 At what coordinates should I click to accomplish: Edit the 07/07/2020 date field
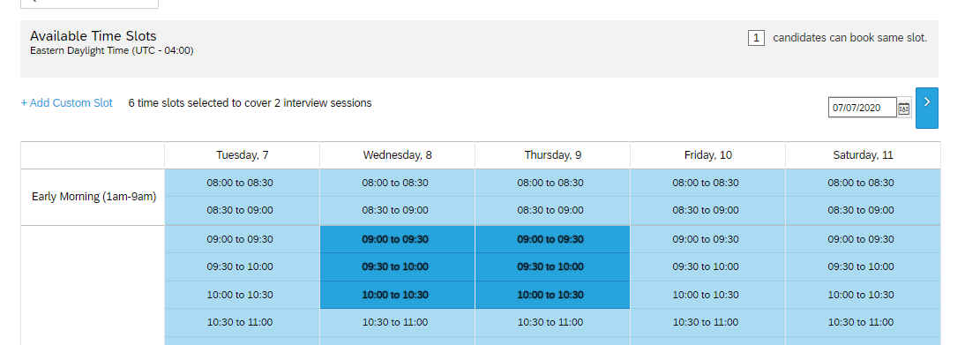coord(863,108)
